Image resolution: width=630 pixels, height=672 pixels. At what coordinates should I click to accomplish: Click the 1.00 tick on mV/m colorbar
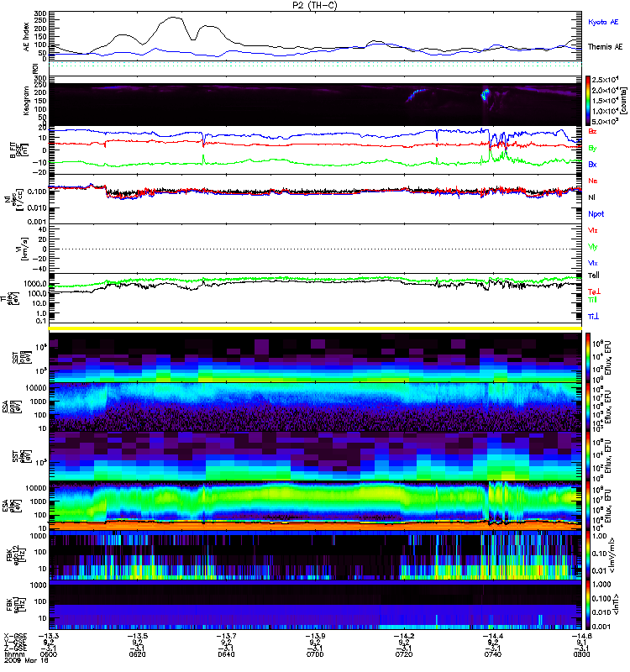(599, 536)
